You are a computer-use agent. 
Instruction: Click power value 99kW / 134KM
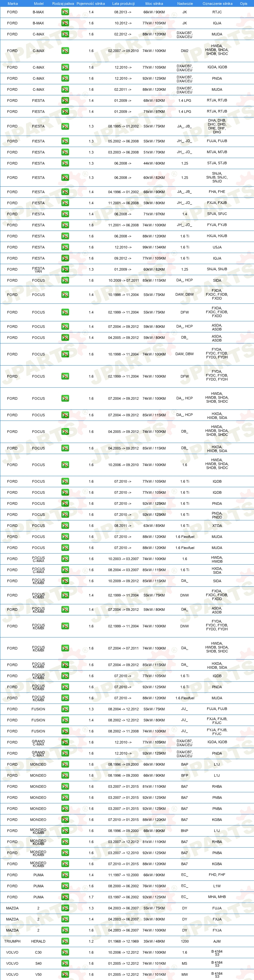click(154, 247)
